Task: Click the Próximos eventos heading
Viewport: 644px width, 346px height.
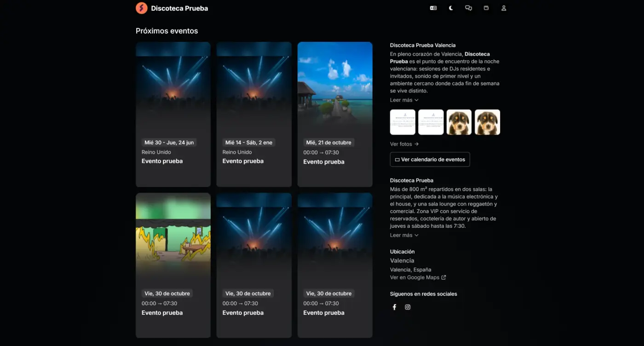Action: tap(167, 31)
